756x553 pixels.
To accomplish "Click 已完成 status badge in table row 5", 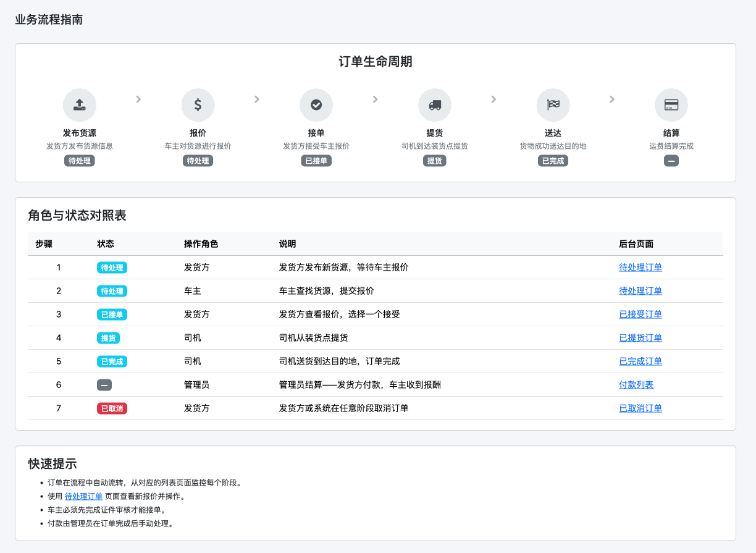I will click(112, 361).
